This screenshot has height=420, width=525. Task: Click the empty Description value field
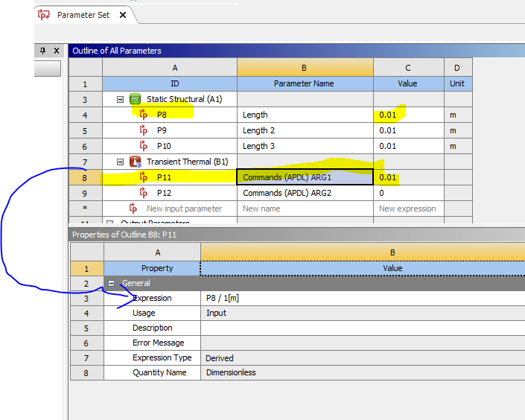(363, 328)
